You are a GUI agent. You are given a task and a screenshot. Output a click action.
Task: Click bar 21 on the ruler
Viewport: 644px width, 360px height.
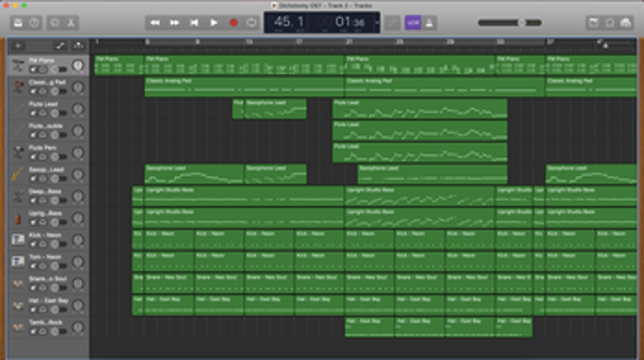349,42
